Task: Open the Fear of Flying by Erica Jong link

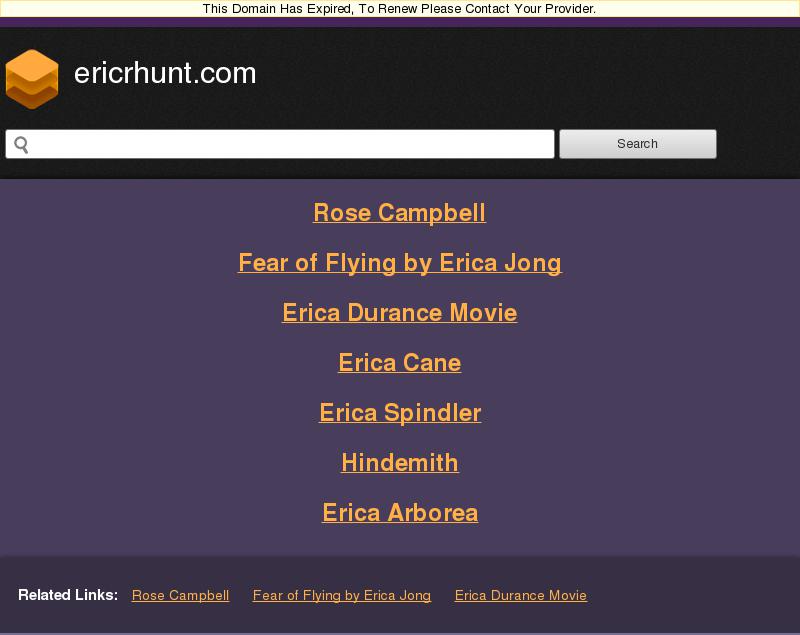Action: click(x=399, y=263)
